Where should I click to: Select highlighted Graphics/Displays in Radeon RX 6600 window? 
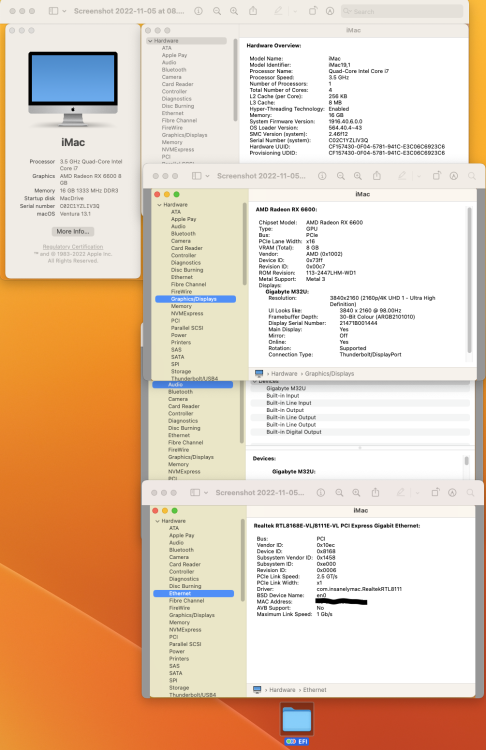click(x=195, y=299)
